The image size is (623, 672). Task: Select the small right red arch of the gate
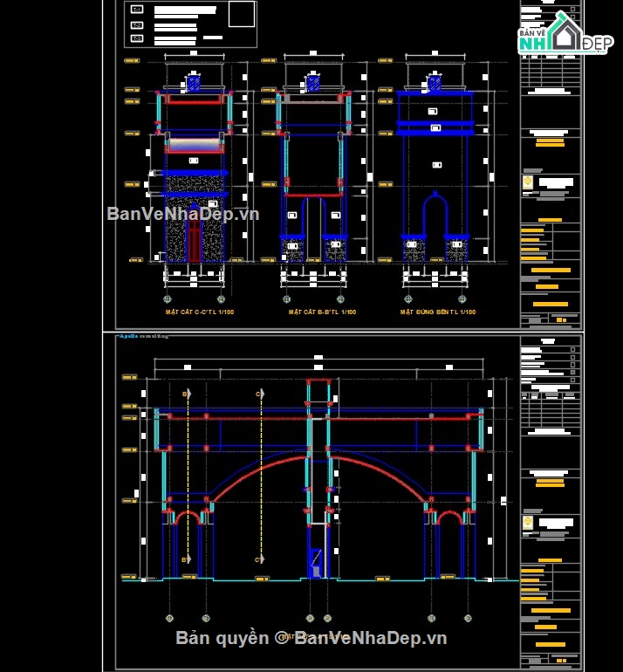pyautogui.click(x=449, y=518)
